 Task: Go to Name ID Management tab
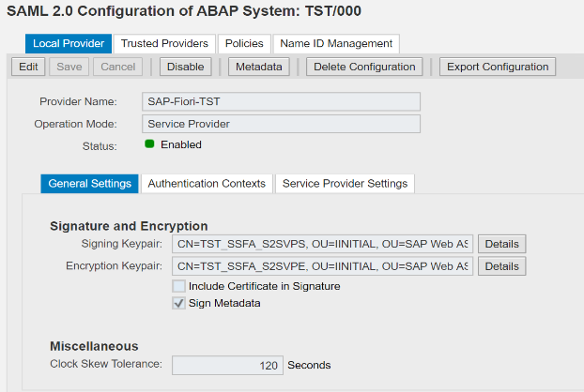[x=336, y=43]
